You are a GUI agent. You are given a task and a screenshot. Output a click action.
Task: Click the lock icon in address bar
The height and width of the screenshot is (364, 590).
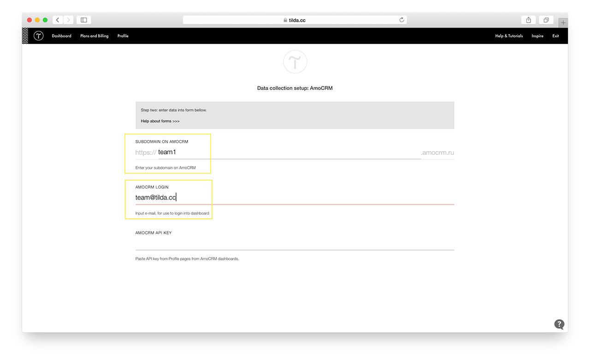(285, 20)
